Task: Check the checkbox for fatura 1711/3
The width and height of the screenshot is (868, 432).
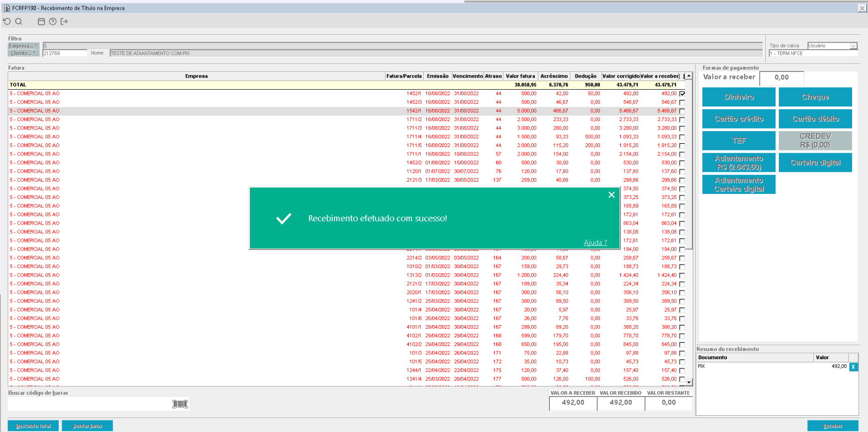Action: 682,128
